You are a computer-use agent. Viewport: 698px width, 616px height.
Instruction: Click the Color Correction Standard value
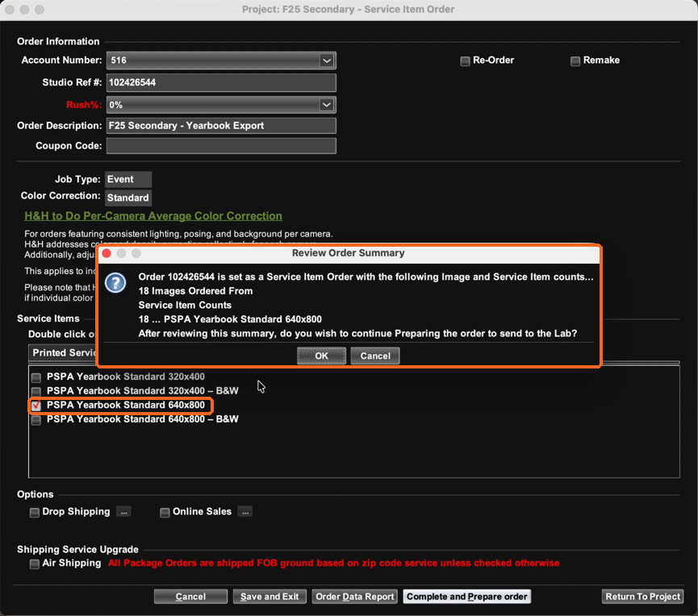coord(128,198)
